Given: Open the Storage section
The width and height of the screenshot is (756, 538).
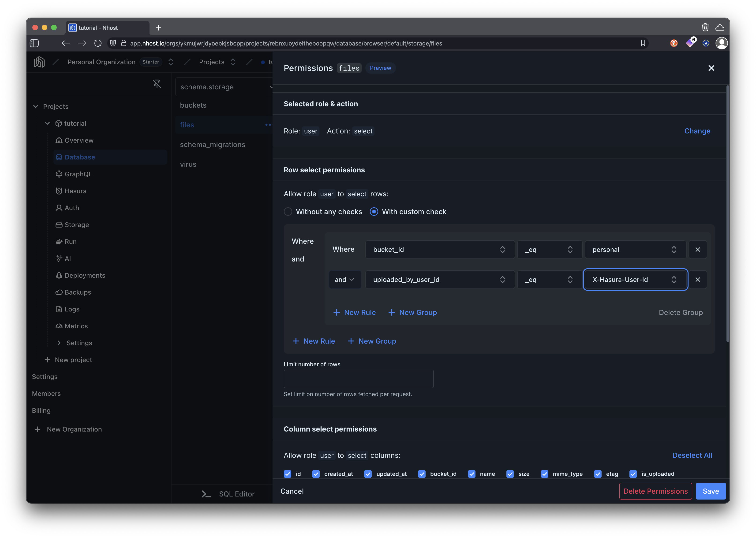Looking at the screenshot, I should pos(76,225).
